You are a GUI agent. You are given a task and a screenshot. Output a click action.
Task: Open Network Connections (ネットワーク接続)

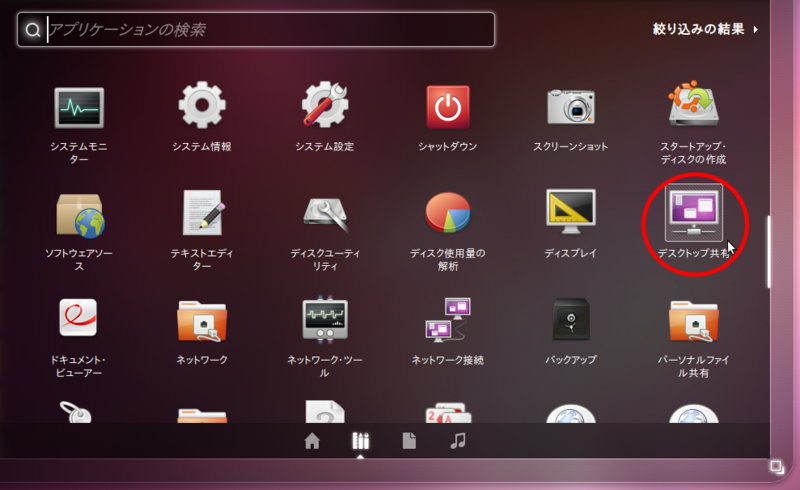tap(448, 320)
